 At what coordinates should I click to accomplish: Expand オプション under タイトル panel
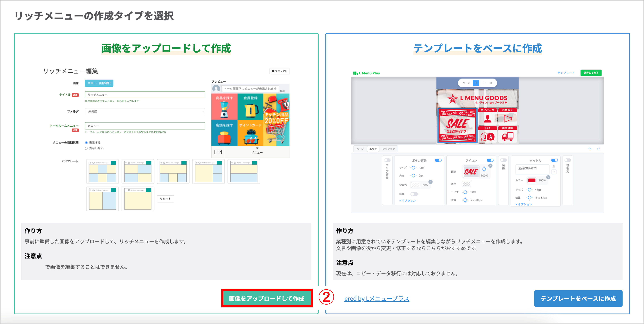[524, 204]
